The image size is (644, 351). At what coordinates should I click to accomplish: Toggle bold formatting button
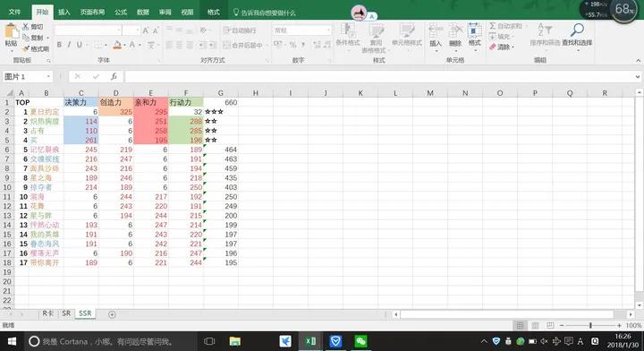tap(59, 45)
